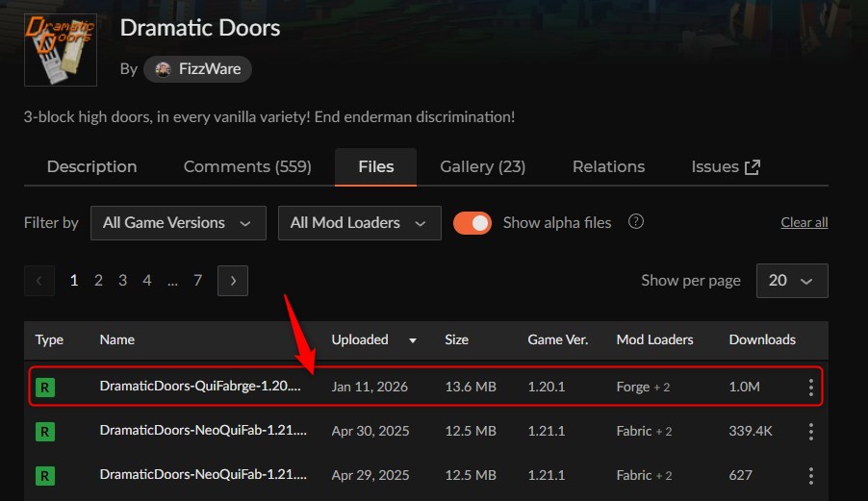
Task: Open the Issues external link tab
Action: tap(726, 166)
